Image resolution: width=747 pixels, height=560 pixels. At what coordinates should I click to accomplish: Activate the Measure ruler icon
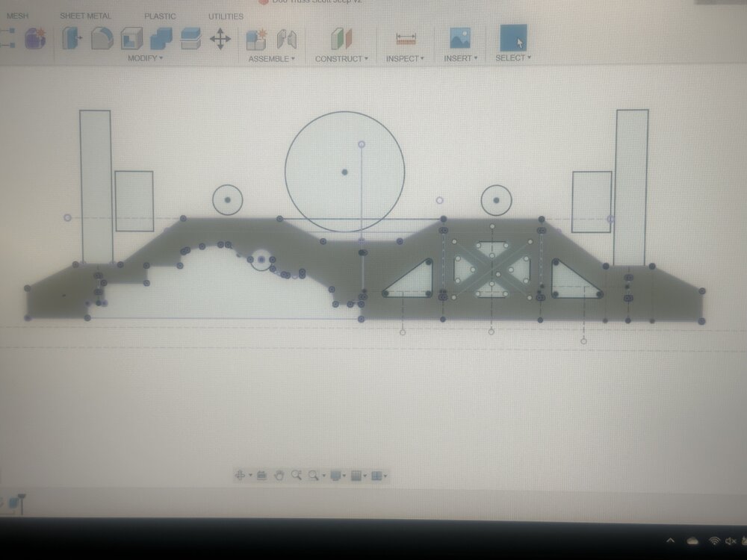click(406, 39)
